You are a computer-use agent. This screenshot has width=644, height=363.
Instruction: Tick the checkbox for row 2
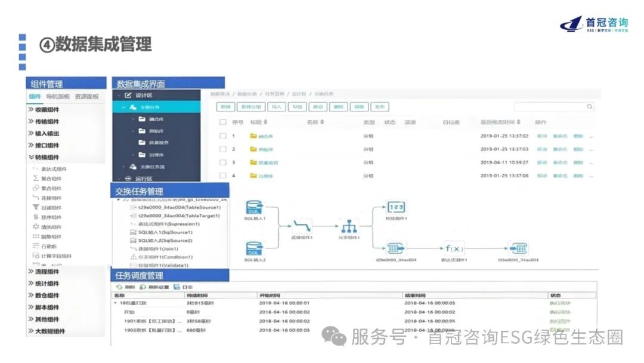pyautogui.click(x=222, y=149)
